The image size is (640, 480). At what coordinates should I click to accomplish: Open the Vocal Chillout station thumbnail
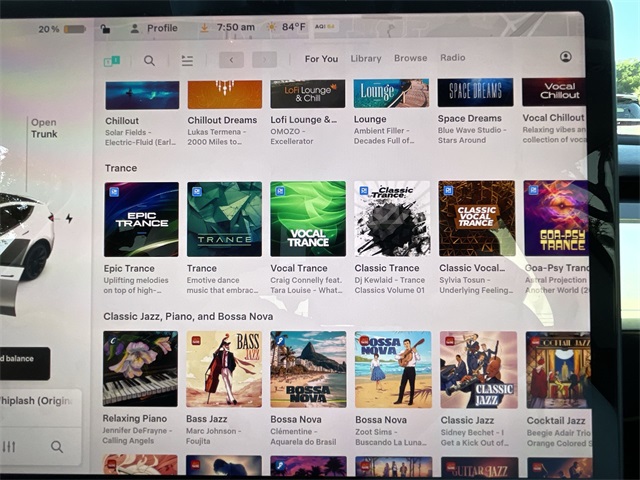tap(554, 92)
